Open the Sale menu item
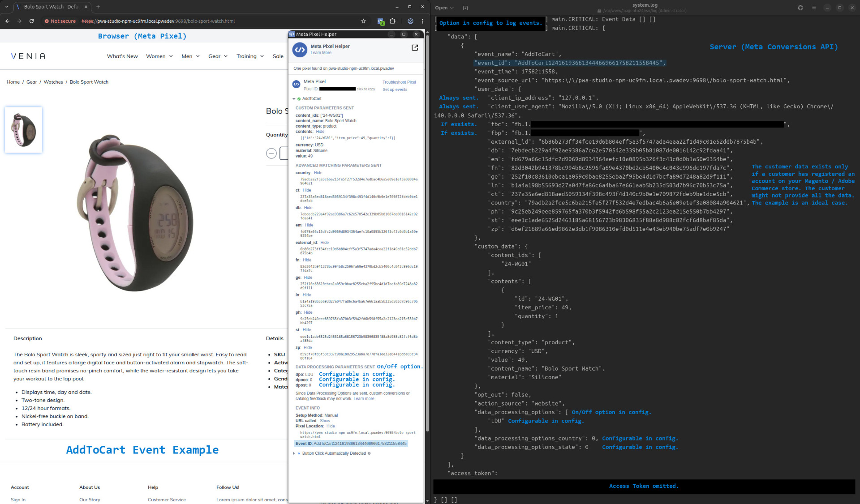This screenshot has height=504, width=860. click(278, 56)
